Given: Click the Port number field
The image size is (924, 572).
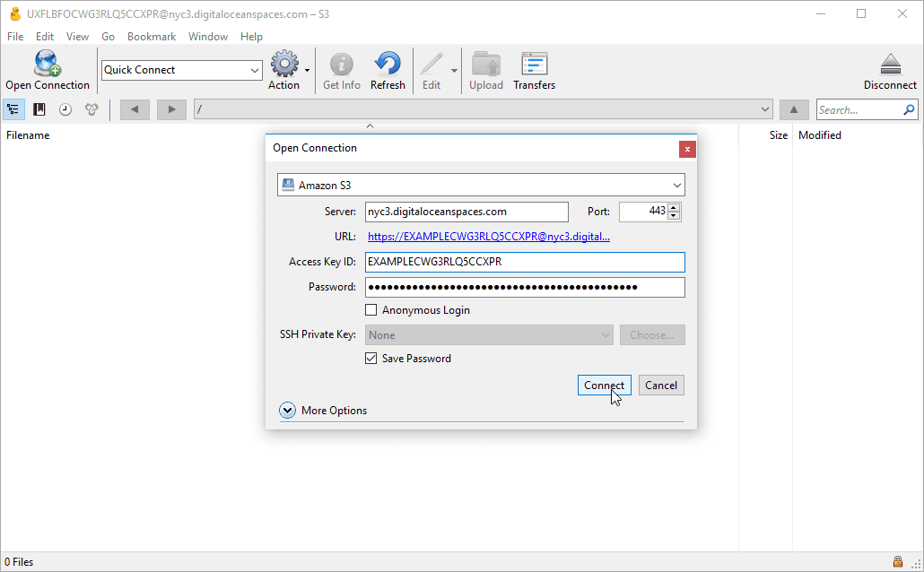Looking at the screenshot, I should [x=643, y=212].
